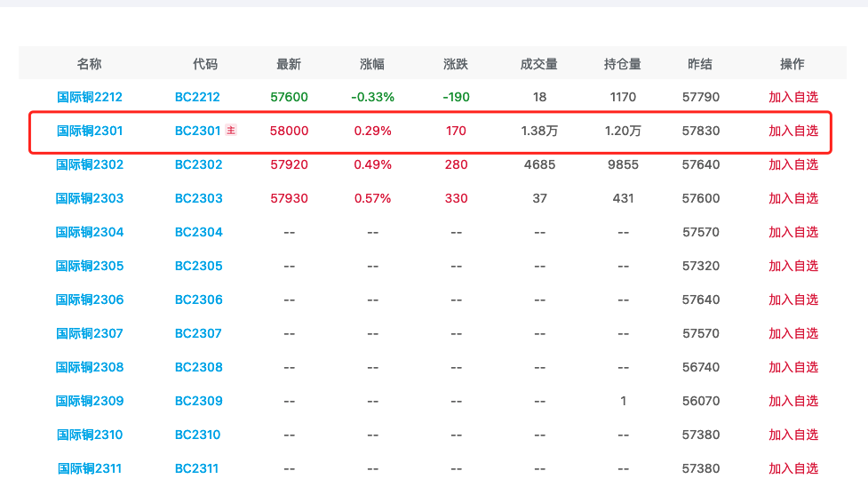Screen dimensions: 868x503
Task: Add 国际铜2303 to watchlist via 加入自选
Action: (793, 198)
